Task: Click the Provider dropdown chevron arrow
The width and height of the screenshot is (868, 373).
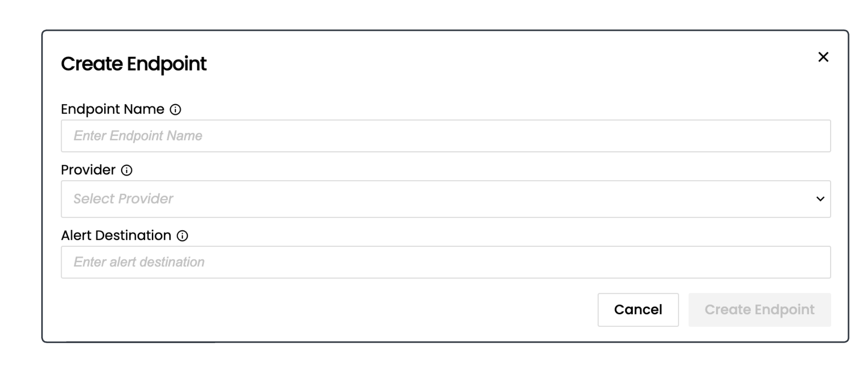Action: [x=820, y=199]
